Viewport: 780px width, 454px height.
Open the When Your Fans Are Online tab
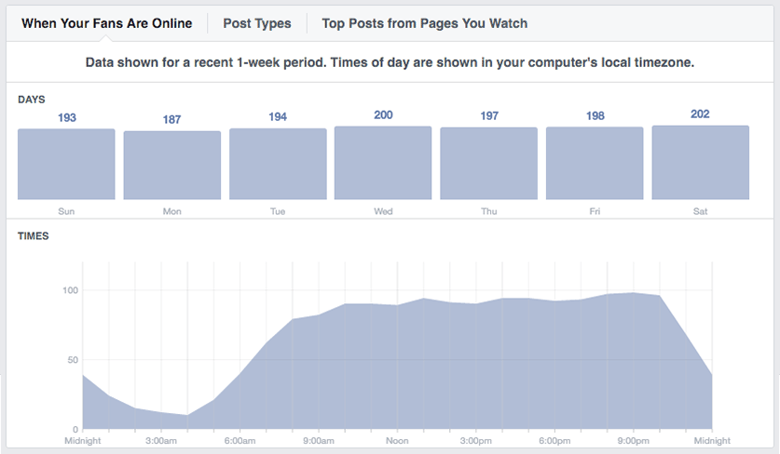click(106, 23)
